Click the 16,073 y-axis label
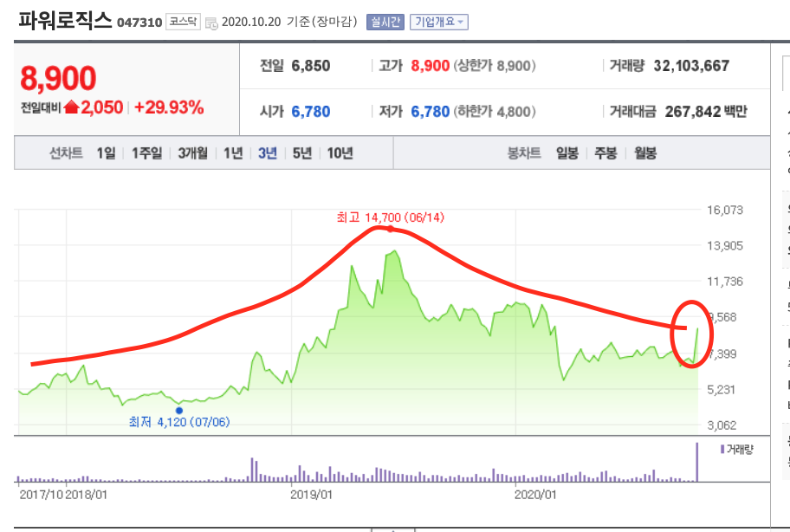Viewport: 790px width, 532px height. click(x=724, y=210)
